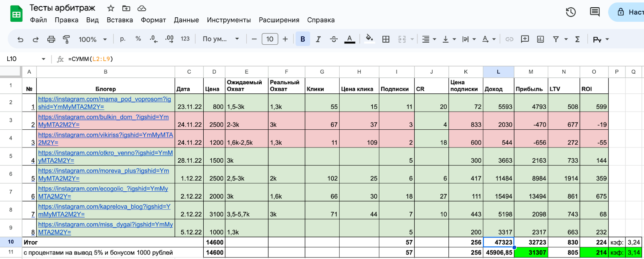The image size is (644, 259).
Task: Insert link using chain icon
Action: [509, 39]
